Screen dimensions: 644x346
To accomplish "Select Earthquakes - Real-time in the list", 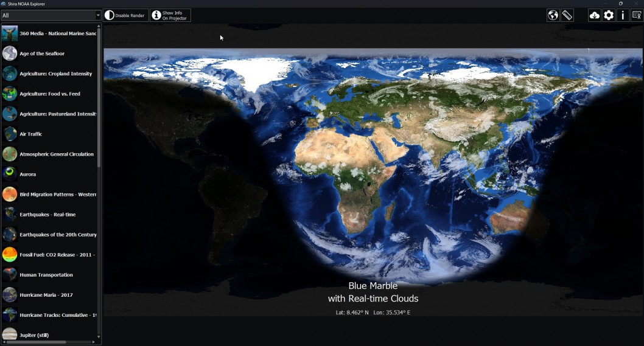I will pos(47,215).
